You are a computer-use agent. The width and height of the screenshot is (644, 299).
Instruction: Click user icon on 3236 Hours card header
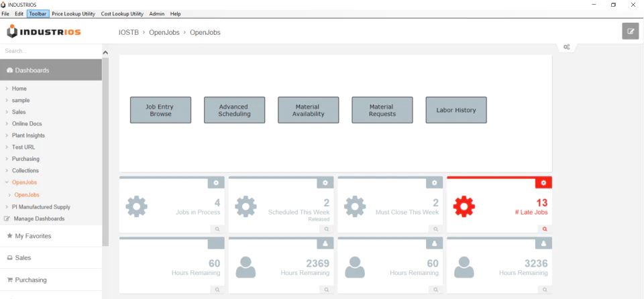tap(544, 243)
